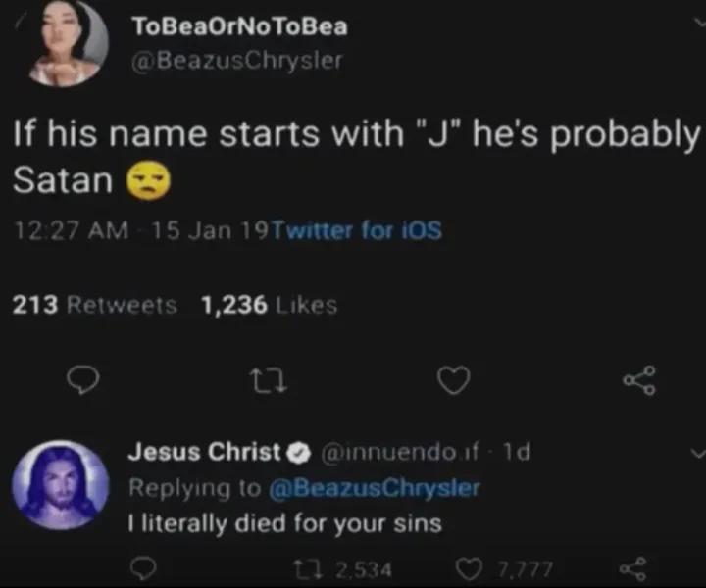
Task: Reply to the ToBeaOrNoToBea tweet
Action: tap(86, 380)
